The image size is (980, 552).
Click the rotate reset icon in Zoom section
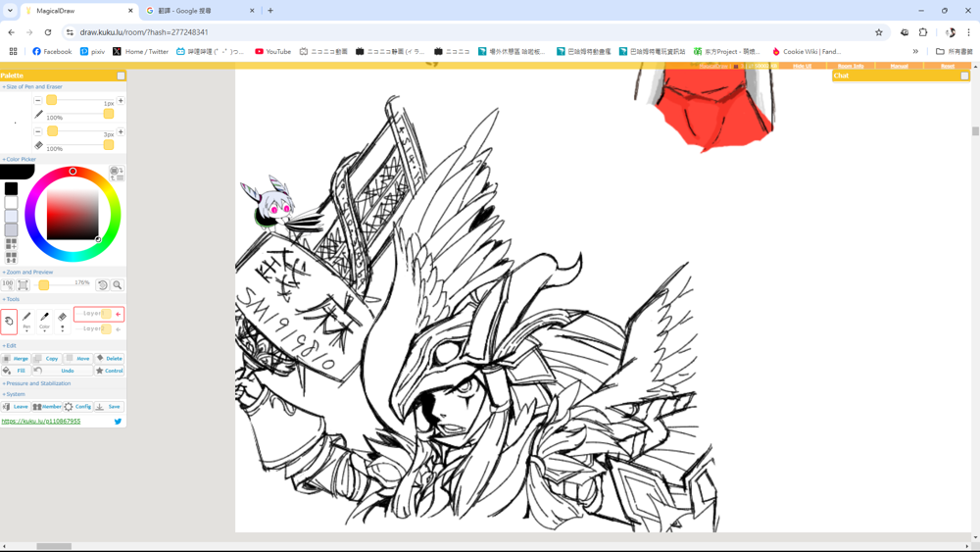[x=103, y=285]
